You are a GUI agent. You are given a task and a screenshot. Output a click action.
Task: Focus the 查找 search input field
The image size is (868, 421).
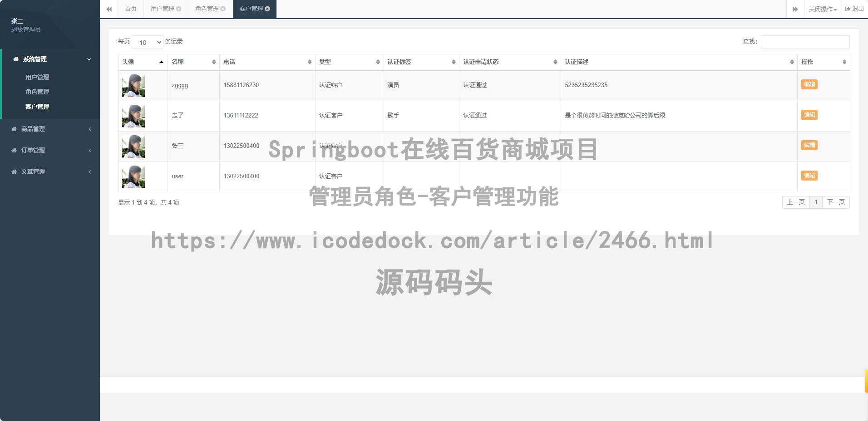[805, 42]
